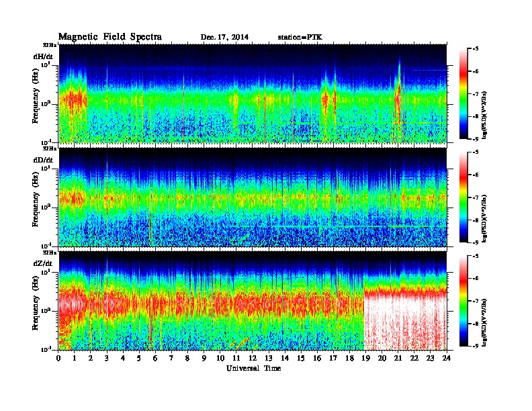Click the color scale bar beside the dD/dt panel
Image resolution: width=532 pixels, height=411 pixels.
click(x=463, y=197)
